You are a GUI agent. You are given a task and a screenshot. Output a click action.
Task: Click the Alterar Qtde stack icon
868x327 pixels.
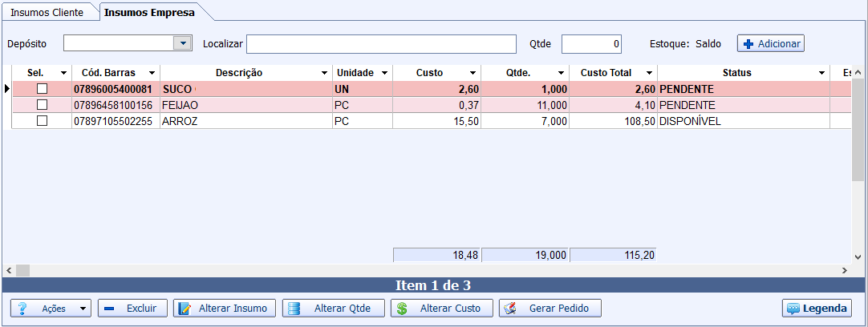click(x=294, y=309)
